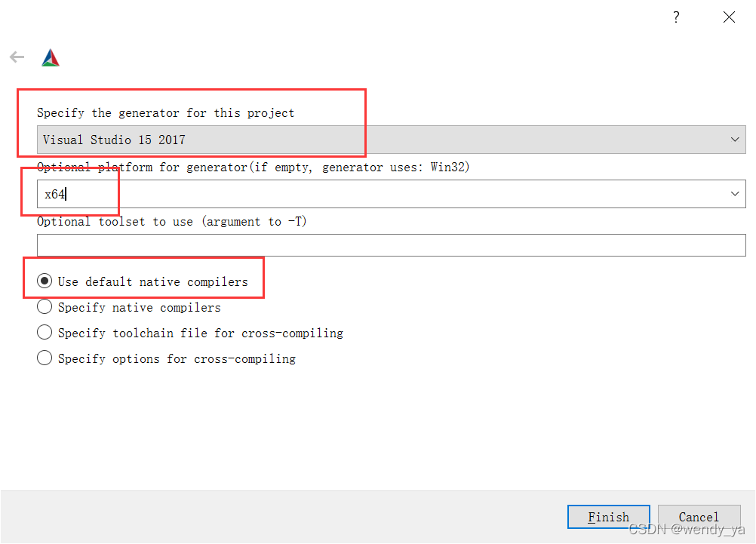The image size is (756, 544).
Task: Open the Visual Studio 15 2017 generator dropdown
Action: click(x=377, y=140)
